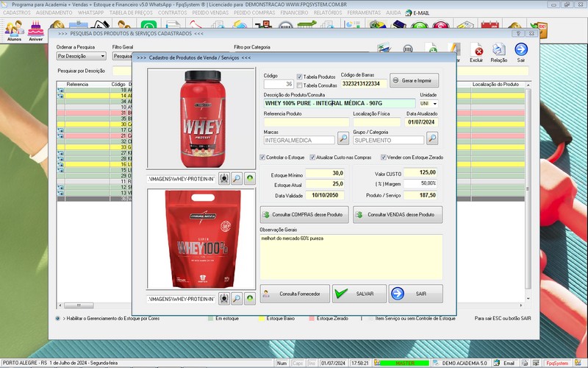
Task: Click the printer icon in the status bar
Action: (x=524, y=363)
